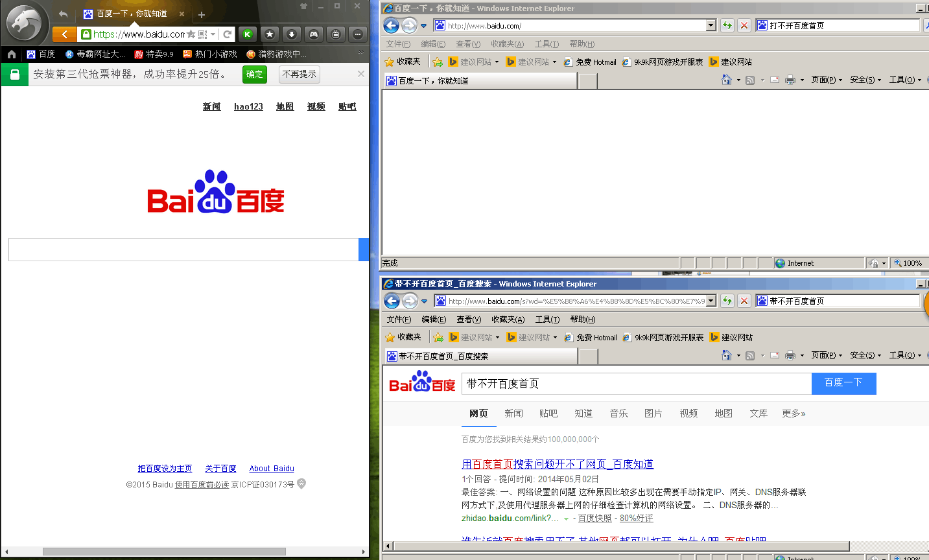Open hao123 link on Baidu homepage
929x560 pixels.
(248, 107)
